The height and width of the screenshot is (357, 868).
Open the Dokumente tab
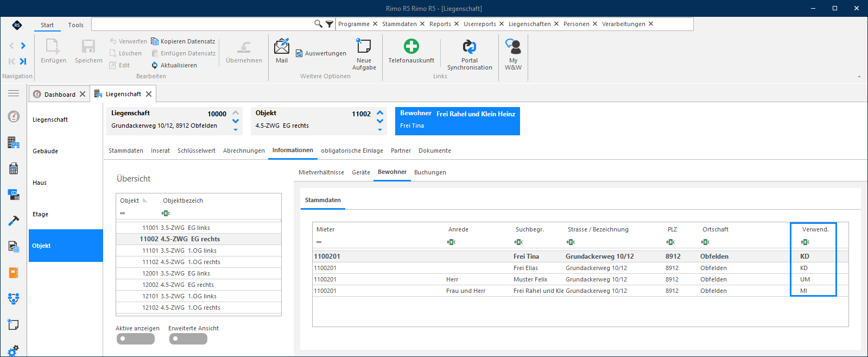coord(435,151)
